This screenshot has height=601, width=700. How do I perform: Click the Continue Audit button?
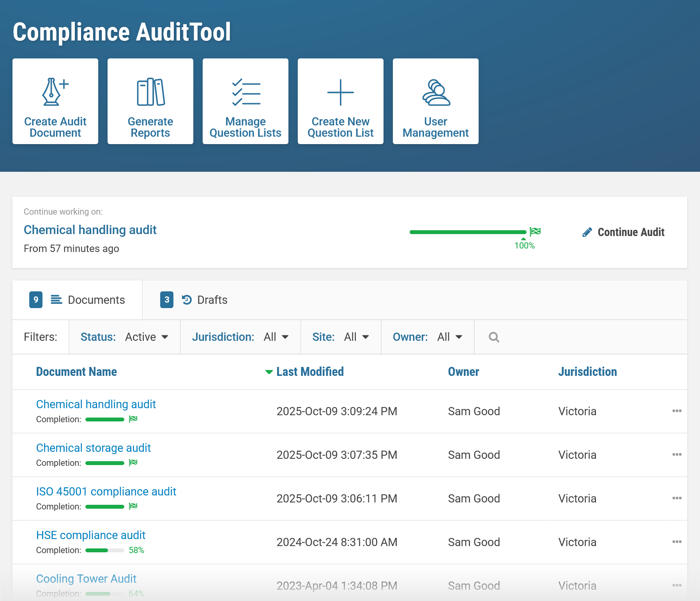click(624, 232)
